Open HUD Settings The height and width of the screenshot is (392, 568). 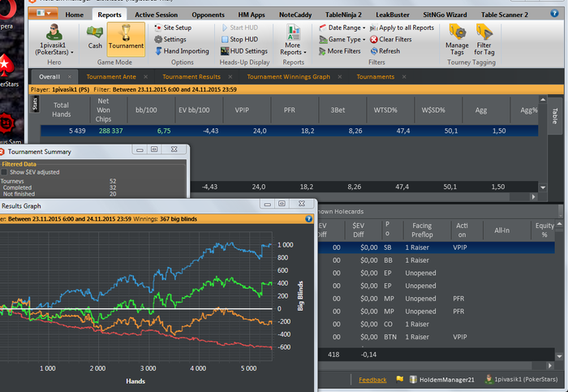(x=243, y=51)
